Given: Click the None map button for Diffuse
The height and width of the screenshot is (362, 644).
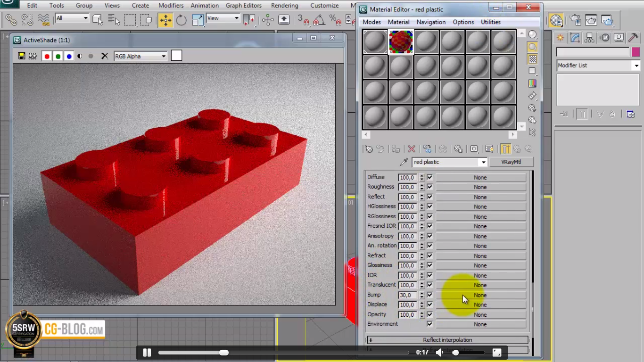Looking at the screenshot, I should 480,177.
